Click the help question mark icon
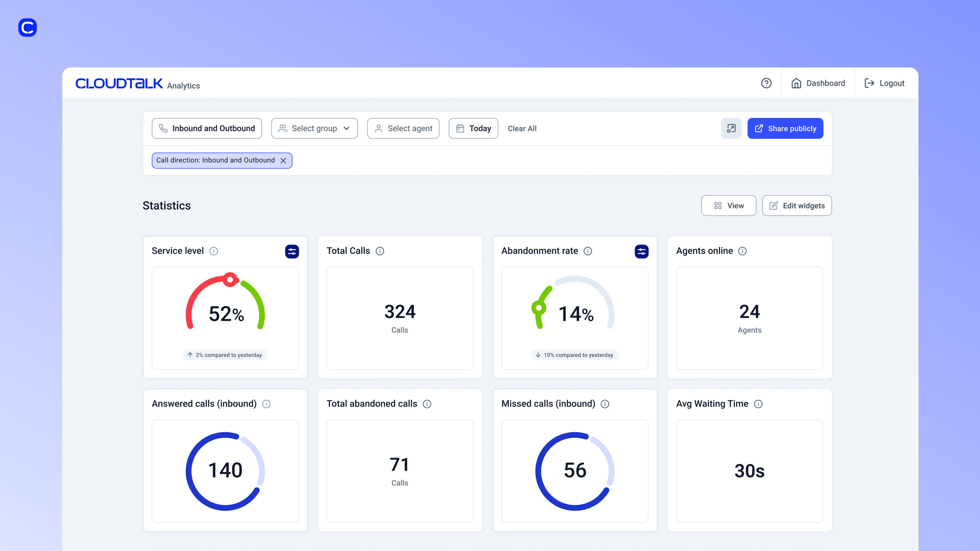 pos(766,83)
